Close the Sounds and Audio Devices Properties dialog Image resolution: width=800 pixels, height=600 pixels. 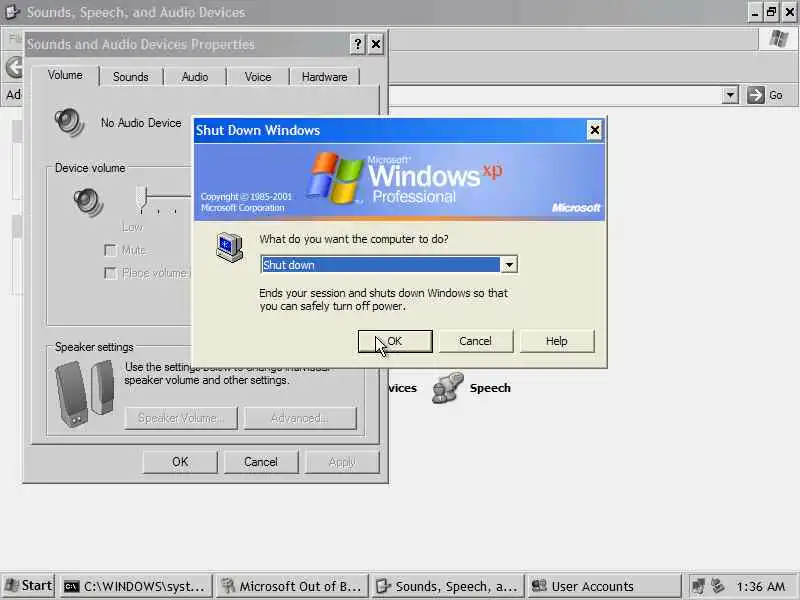376,44
